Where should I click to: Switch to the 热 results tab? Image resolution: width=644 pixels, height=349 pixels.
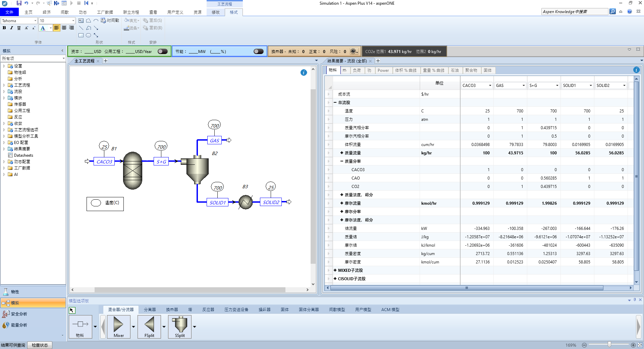tap(344, 70)
